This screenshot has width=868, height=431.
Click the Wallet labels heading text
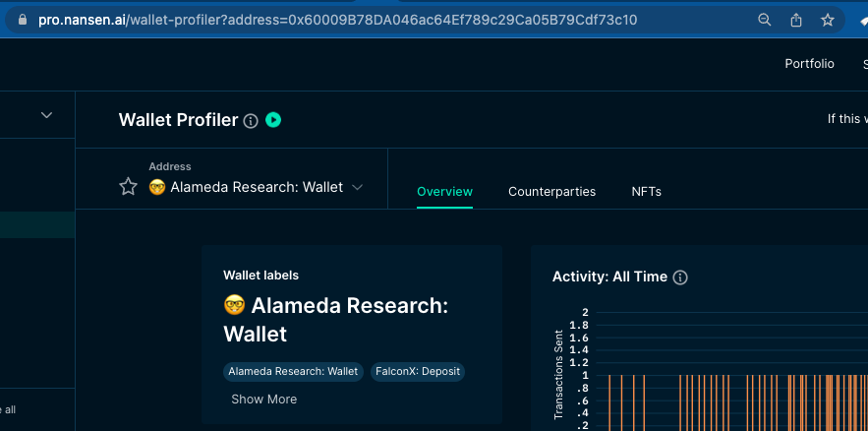click(x=260, y=276)
